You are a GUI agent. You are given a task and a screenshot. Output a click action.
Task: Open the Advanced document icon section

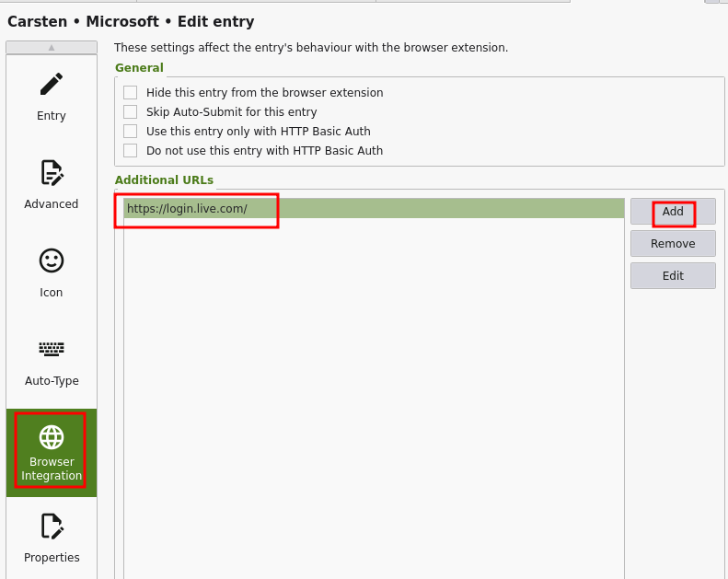[x=51, y=185]
